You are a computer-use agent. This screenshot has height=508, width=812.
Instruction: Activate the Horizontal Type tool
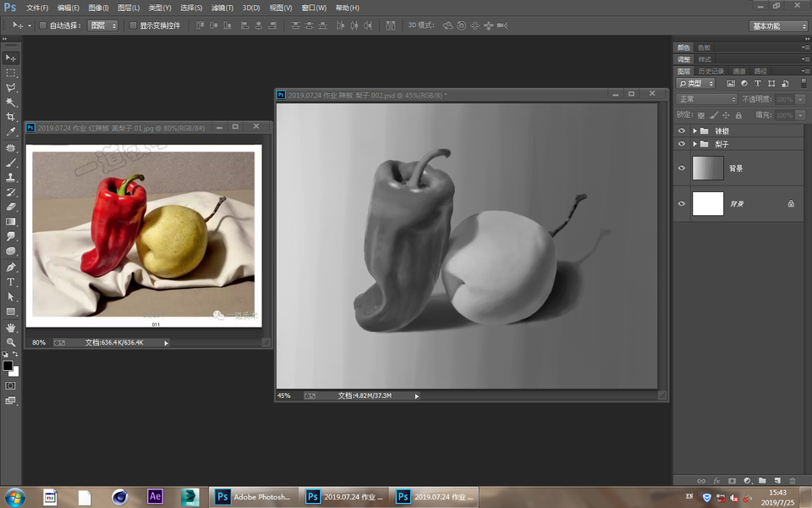[x=11, y=282]
